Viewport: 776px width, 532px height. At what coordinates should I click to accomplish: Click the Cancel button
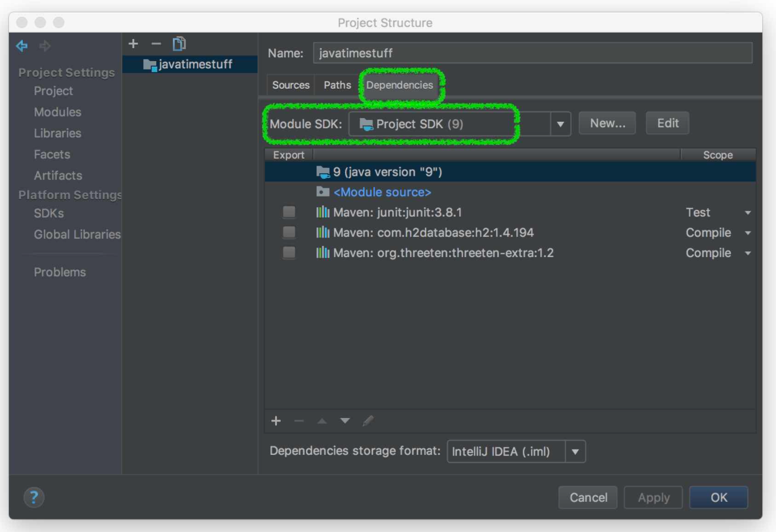(x=588, y=498)
